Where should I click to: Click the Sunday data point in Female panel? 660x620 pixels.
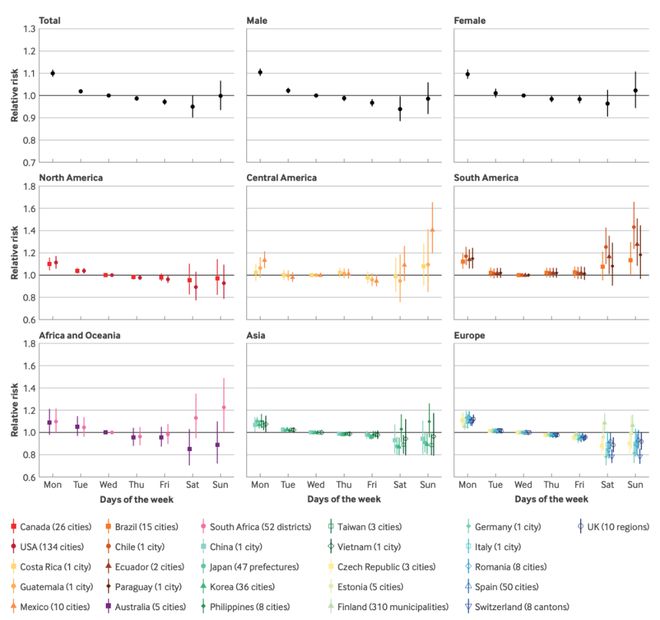coord(636,90)
